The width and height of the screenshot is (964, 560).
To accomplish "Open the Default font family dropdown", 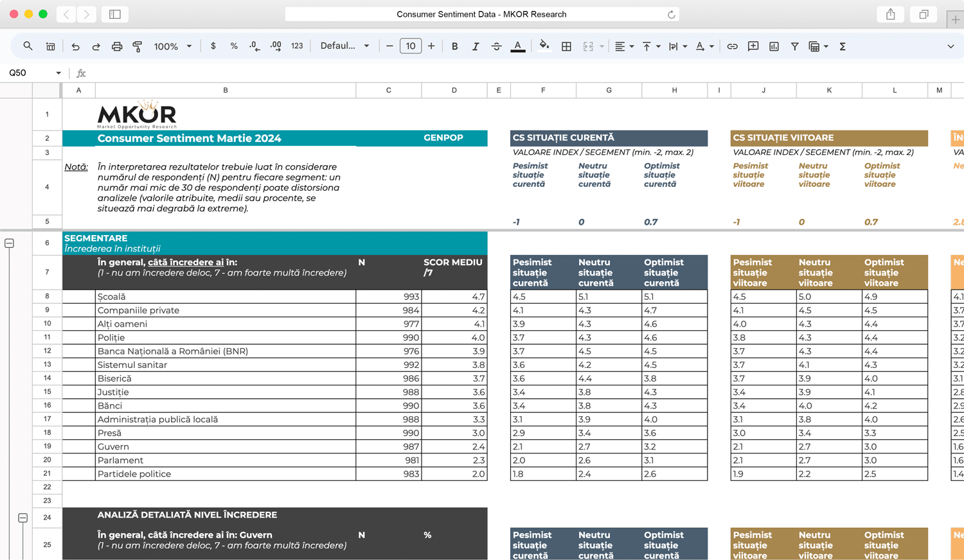I will (x=344, y=46).
